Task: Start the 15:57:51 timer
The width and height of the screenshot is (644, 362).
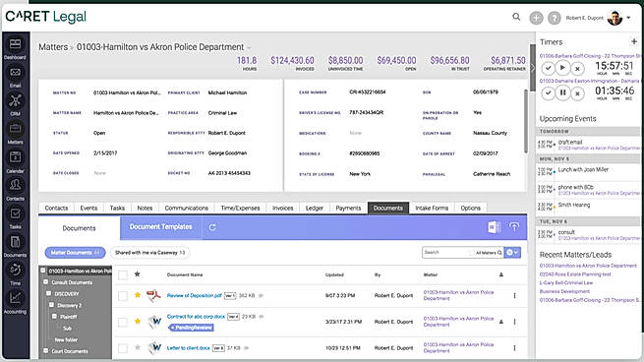Action: click(x=562, y=68)
